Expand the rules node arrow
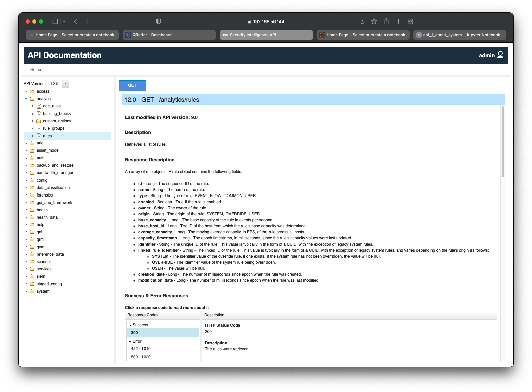The width and height of the screenshot is (532, 392). [x=33, y=136]
